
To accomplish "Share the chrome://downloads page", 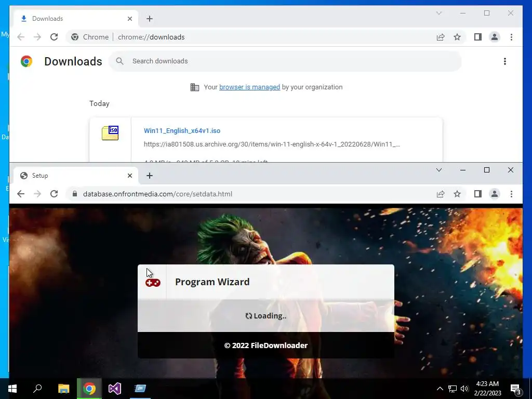I will [x=441, y=37].
